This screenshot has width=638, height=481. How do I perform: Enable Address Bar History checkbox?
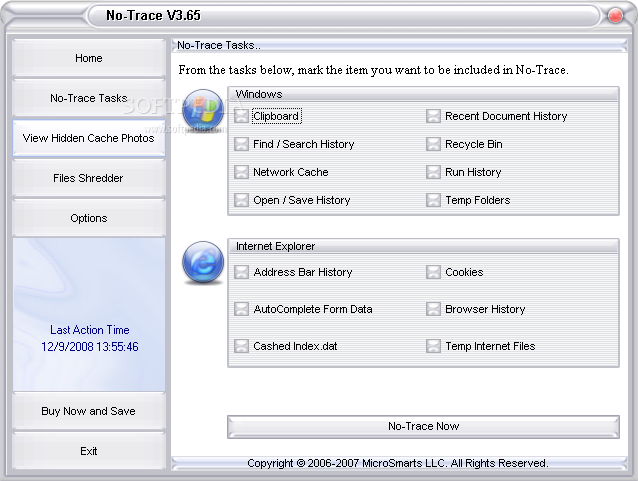[241, 272]
